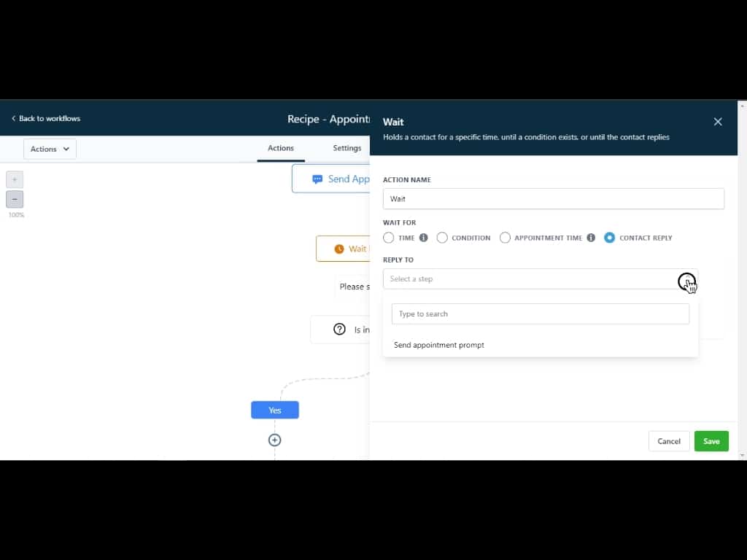The height and width of the screenshot is (560, 747).
Task: Choose the Appointment Time radio option
Action: tap(505, 238)
